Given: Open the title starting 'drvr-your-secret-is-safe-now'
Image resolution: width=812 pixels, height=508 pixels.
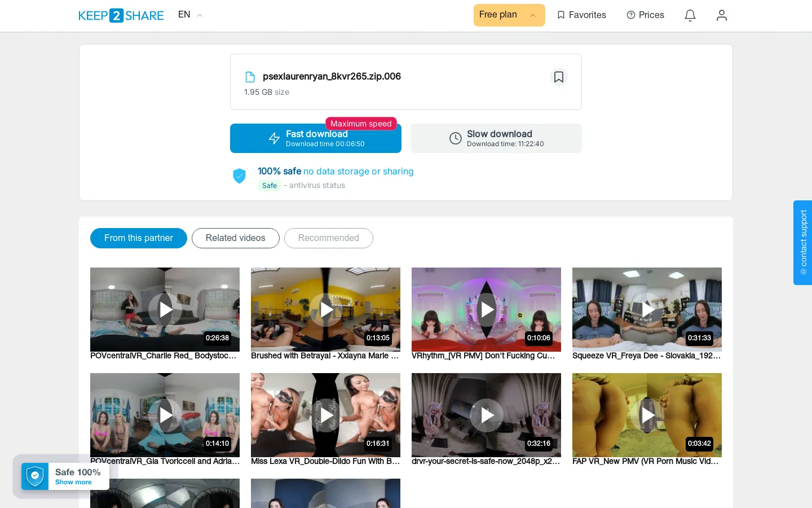Looking at the screenshot, I should (486, 461).
